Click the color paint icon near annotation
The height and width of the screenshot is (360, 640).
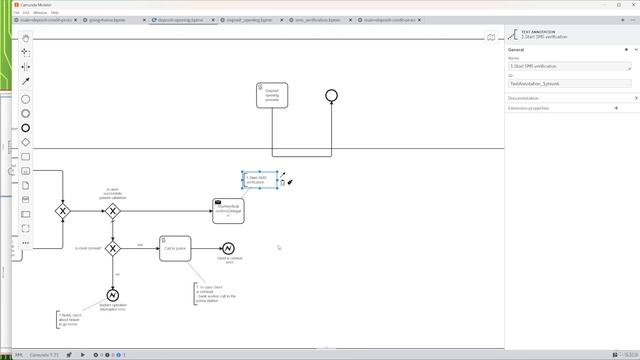point(290,182)
